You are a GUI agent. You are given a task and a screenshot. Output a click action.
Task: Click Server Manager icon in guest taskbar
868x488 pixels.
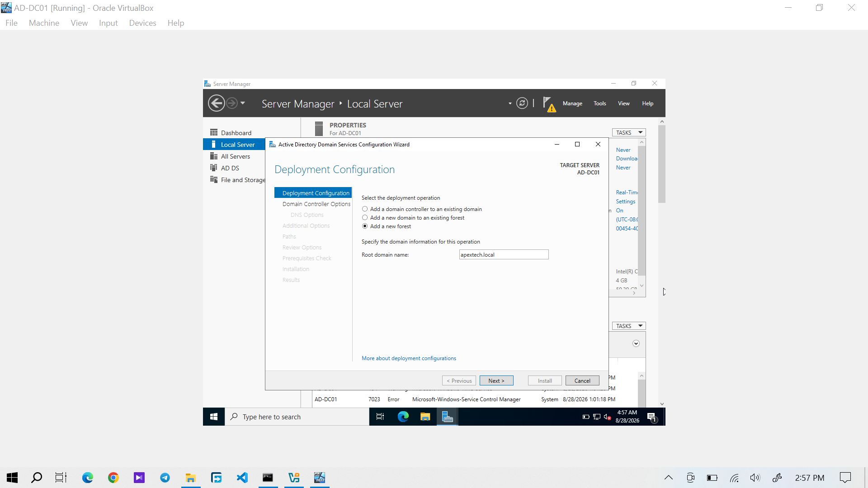click(447, 417)
